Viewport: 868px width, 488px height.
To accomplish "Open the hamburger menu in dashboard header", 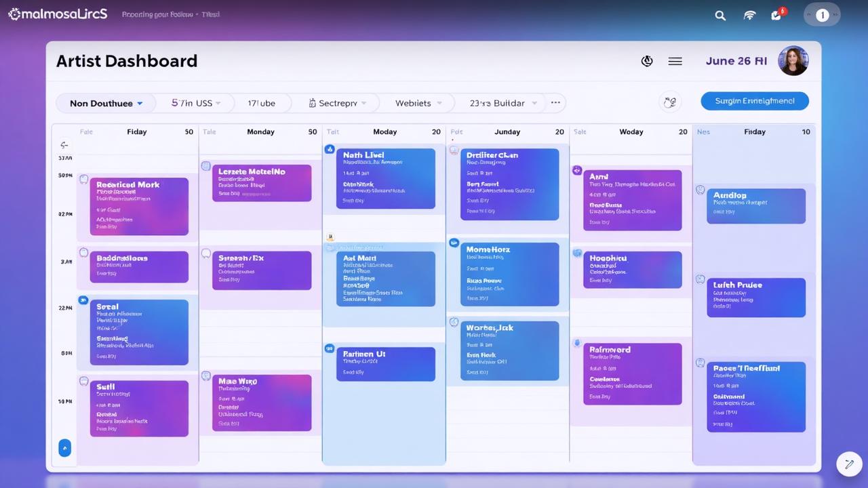I will pyautogui.click(x=675, y=61).
